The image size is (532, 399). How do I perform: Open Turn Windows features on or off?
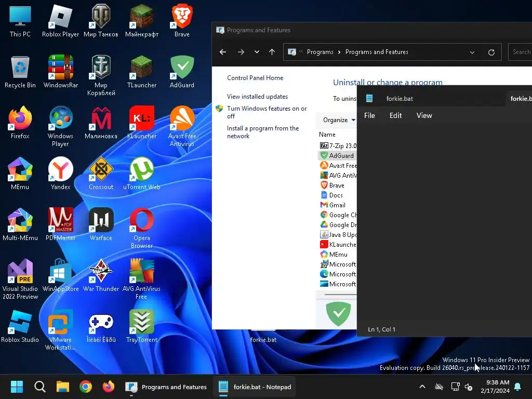tap(267, 112)
